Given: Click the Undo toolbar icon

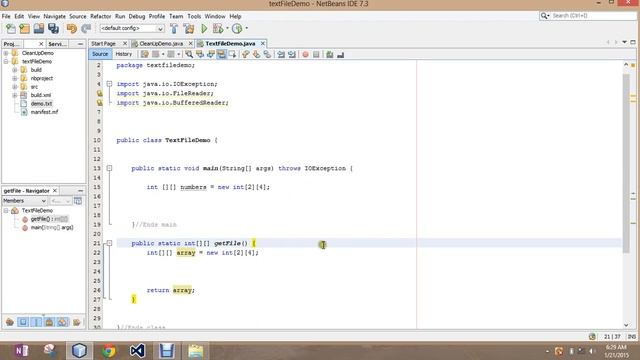Looking at the screenshot, I should 72,29.
